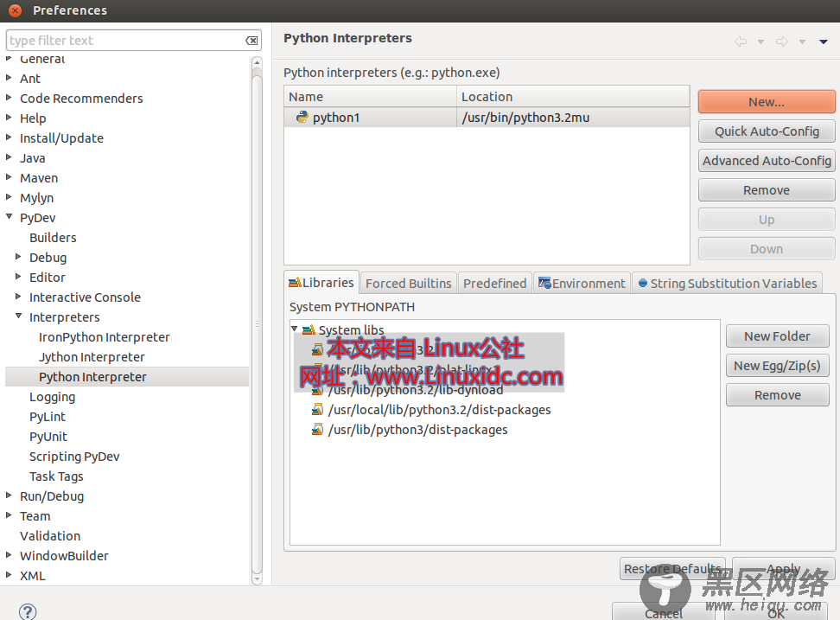
Task: Click the icon beside /usr/local/lib/python3.2/dist-packages
Action: click(317, 409)
